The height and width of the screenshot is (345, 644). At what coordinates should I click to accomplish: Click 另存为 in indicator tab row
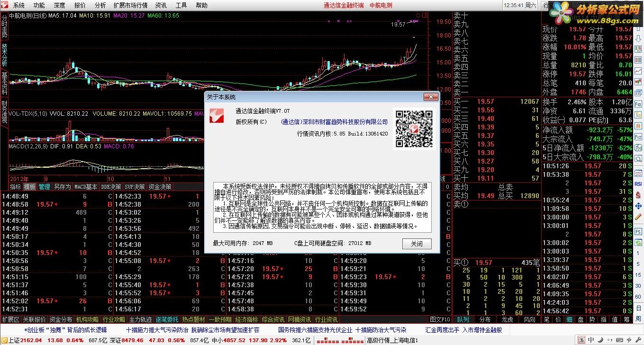62,187
